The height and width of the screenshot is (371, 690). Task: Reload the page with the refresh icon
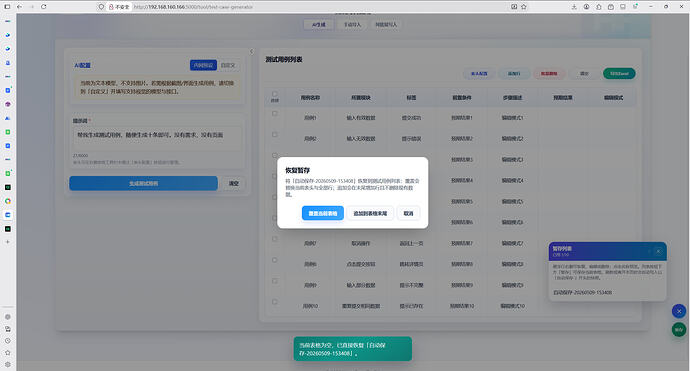point(44,7)
